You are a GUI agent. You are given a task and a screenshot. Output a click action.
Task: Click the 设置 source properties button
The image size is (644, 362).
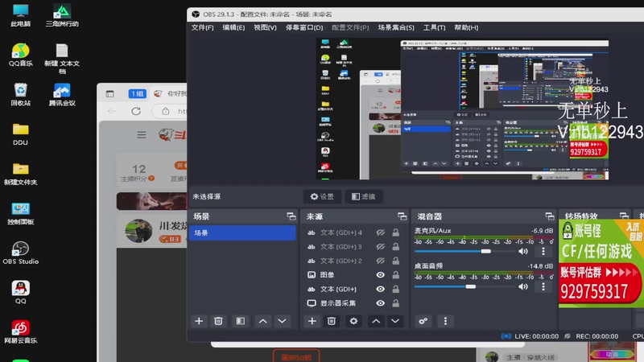click(322, 196)
